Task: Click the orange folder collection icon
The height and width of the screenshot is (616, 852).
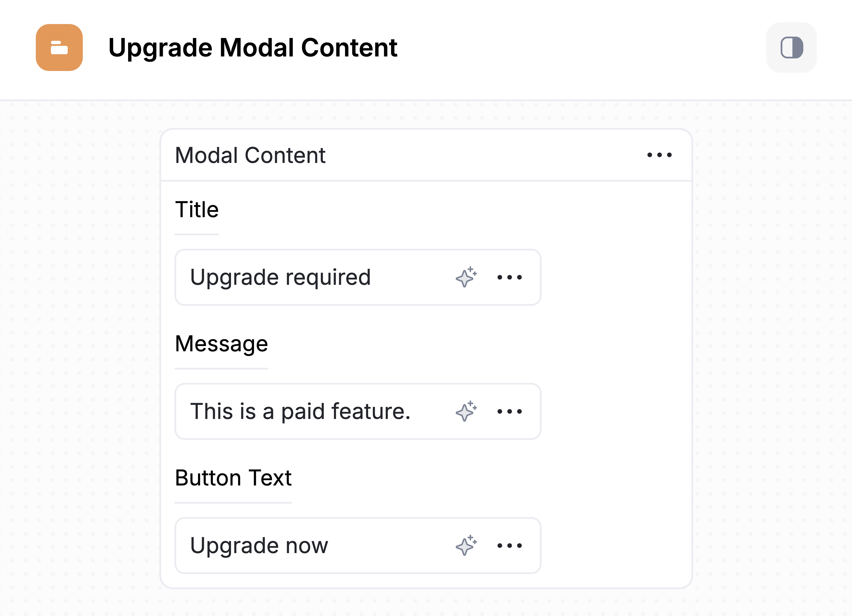Action: coord(59,48)
